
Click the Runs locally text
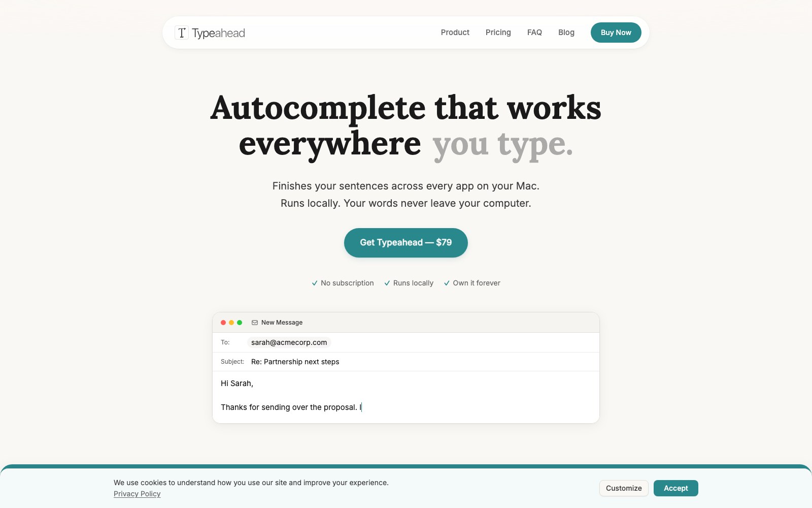click(413, 283)
